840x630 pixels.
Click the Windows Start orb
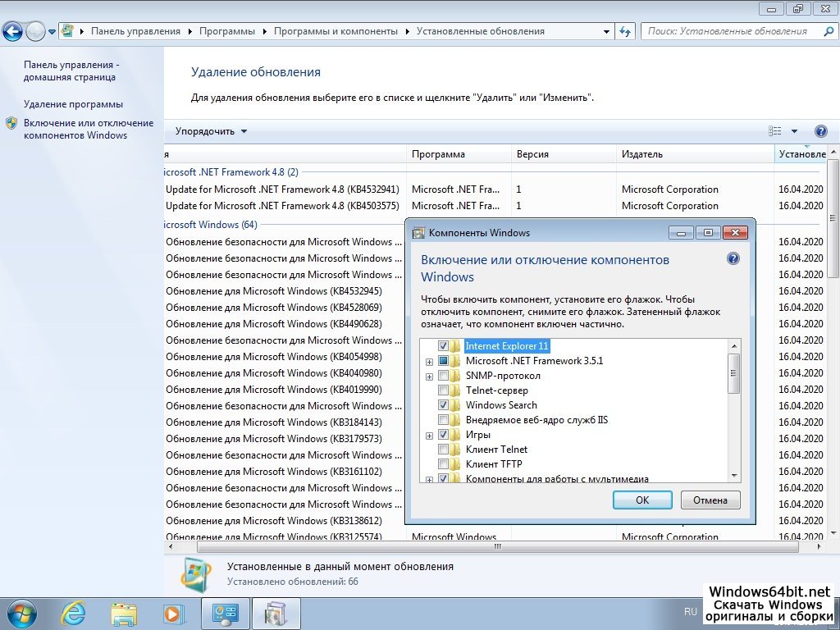point(21,613)
